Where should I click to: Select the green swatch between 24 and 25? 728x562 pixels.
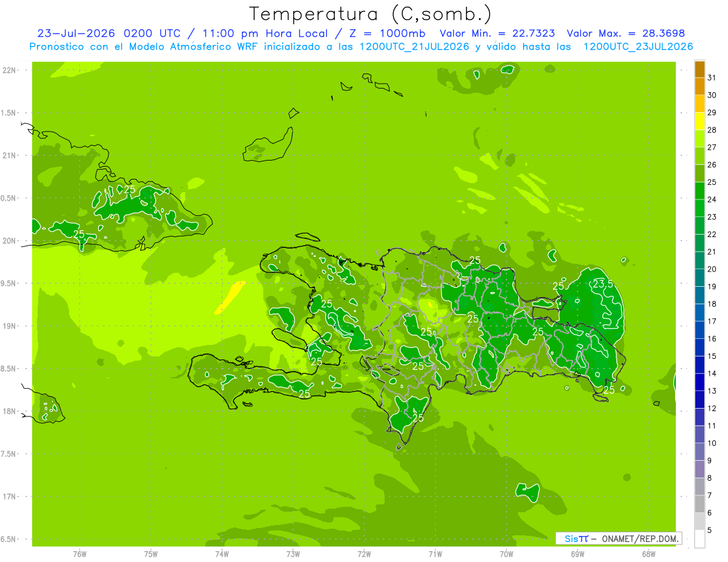coord(699,190)
